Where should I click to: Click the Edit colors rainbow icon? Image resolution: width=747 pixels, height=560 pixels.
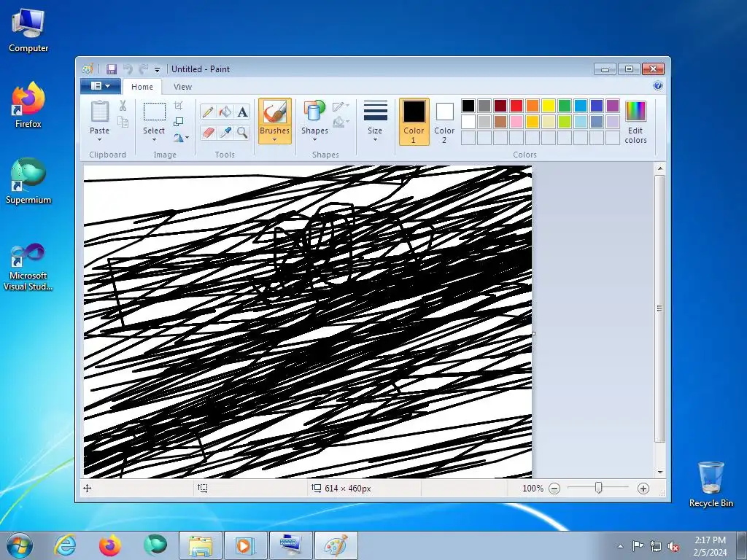point(635,112)
